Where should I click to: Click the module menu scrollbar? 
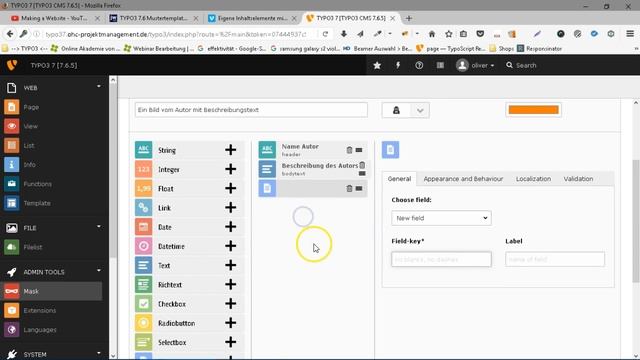pos(113,171)
